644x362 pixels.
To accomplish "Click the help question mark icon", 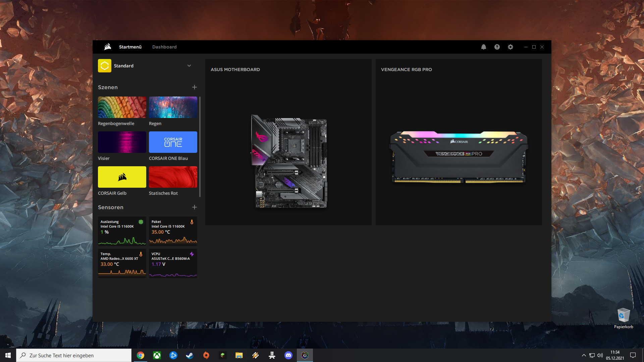I will [x=497, y=47].
